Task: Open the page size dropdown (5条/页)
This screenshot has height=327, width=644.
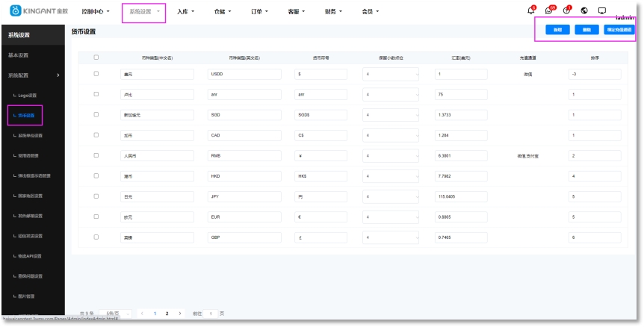Action: pos(115,314)
